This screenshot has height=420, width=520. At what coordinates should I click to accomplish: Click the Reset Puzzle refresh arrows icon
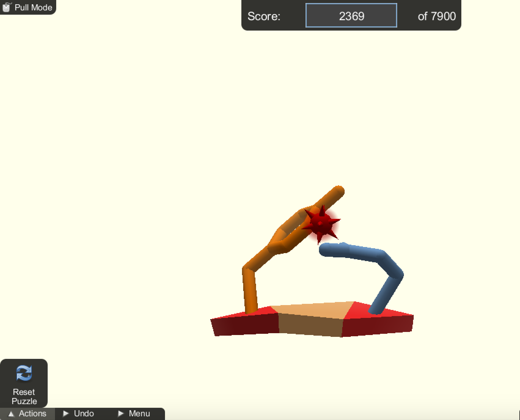pos(24,373)
